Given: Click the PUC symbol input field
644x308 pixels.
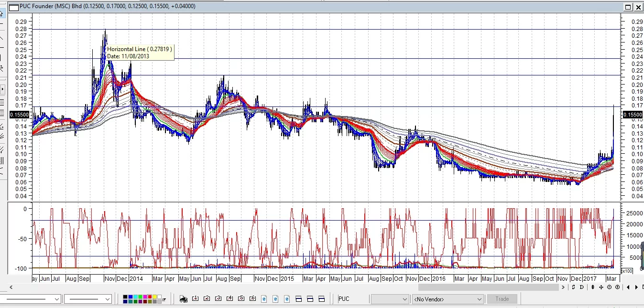Looking at the screenshot, I should pos(353,299).
